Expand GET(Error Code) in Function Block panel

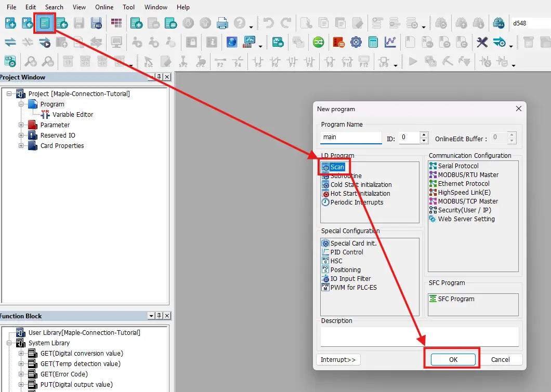21,374
